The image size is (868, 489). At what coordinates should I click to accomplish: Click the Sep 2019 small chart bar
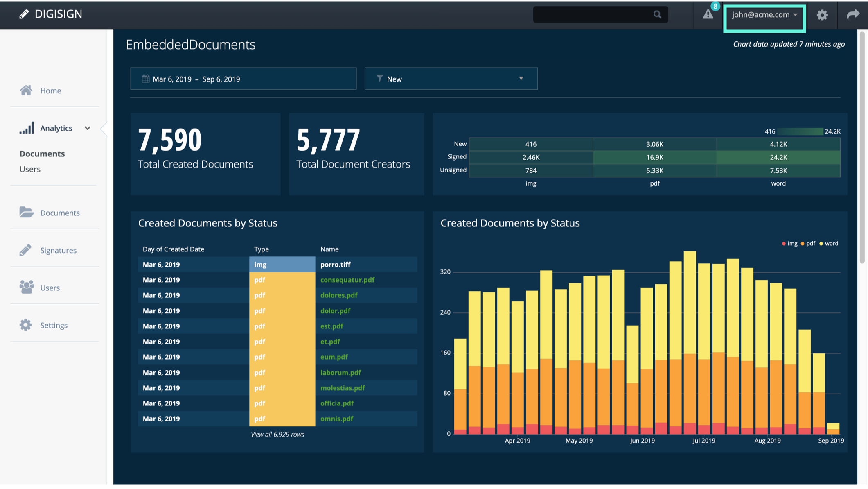point(833,429)
